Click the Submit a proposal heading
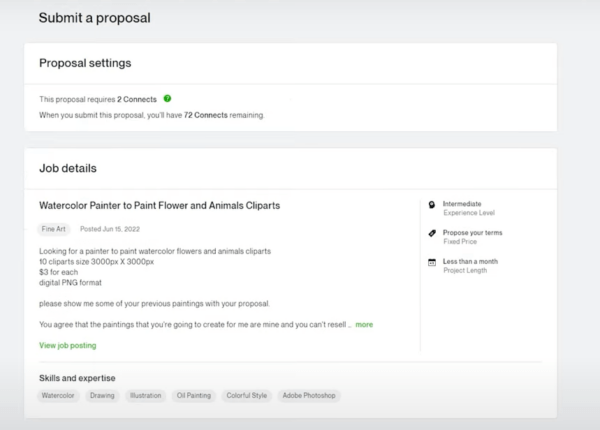 (95, 18)
